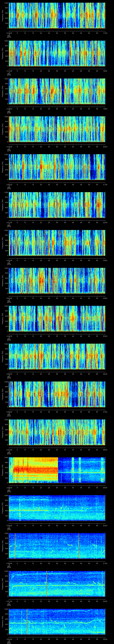Click the spectrogram panel starting at 3:32:00
This screenshot has width=114, height=644.
[x=57, y=621]
